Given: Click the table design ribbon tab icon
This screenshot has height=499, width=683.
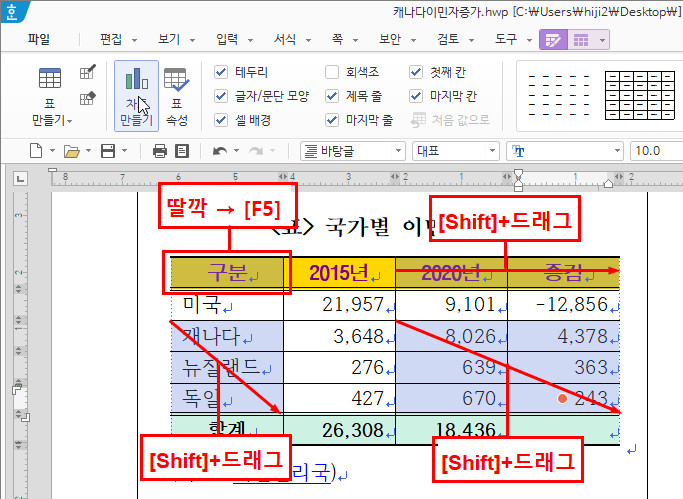Looking at the screenshot, I should coord(553,40).
